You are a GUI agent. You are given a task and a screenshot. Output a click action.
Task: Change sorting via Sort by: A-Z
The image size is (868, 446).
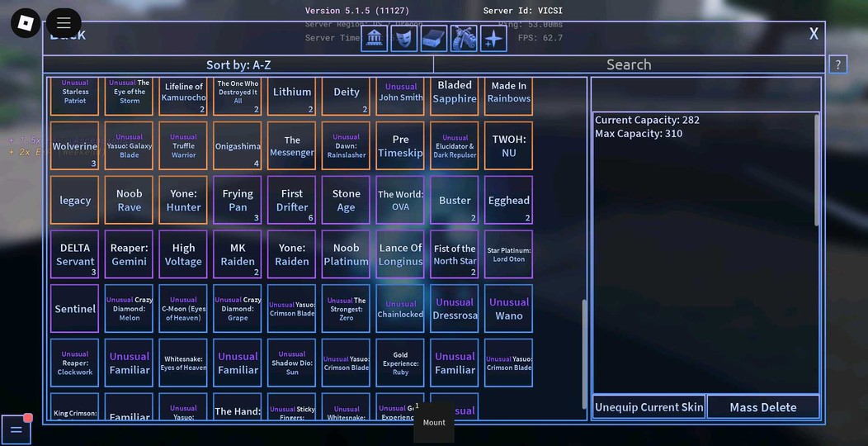coord(238,64)
